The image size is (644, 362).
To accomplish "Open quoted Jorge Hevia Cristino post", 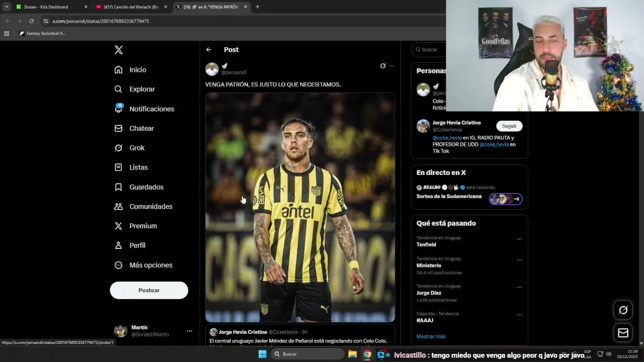I will coord(300,336).
